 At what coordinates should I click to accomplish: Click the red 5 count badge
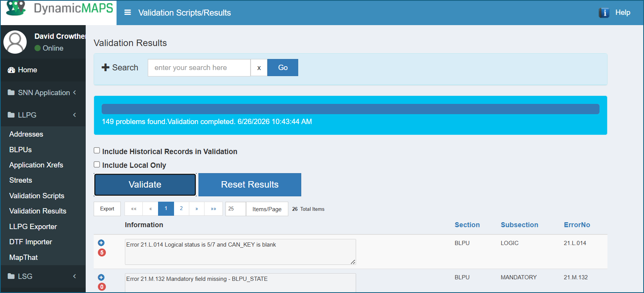[x=102, y=252]
